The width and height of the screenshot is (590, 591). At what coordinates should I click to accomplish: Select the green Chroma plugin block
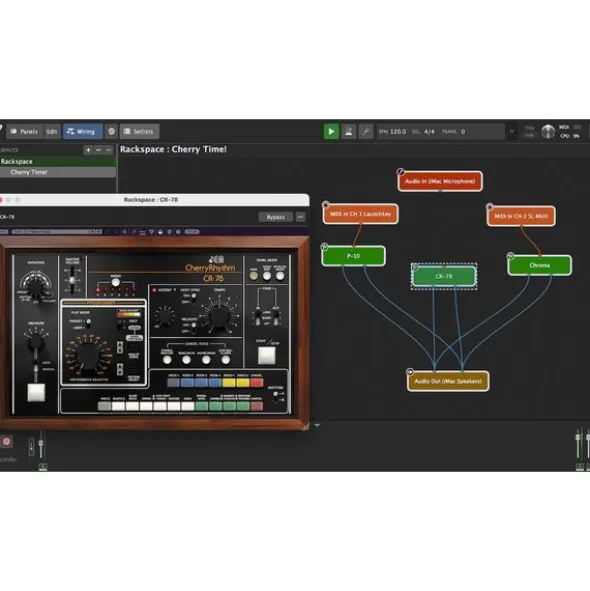coord(539,265)
